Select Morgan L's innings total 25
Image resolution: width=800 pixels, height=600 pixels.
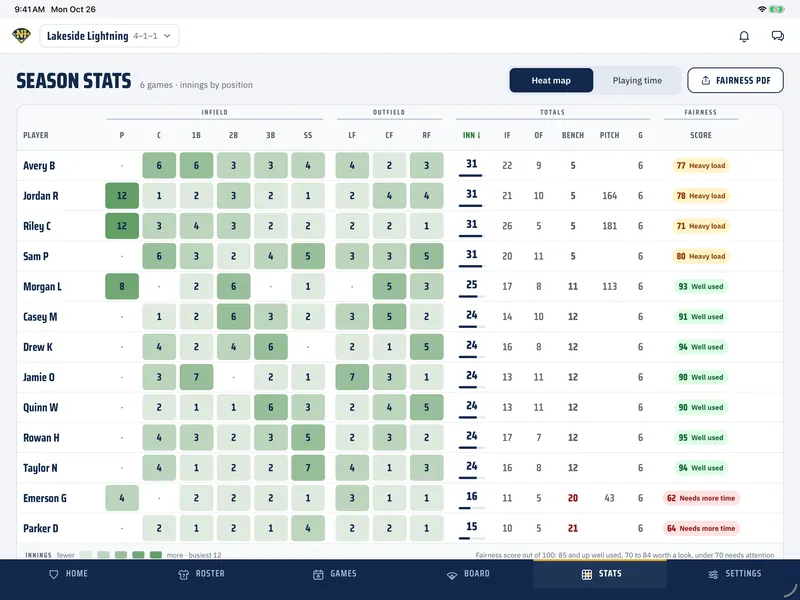[x=471, y=284]
